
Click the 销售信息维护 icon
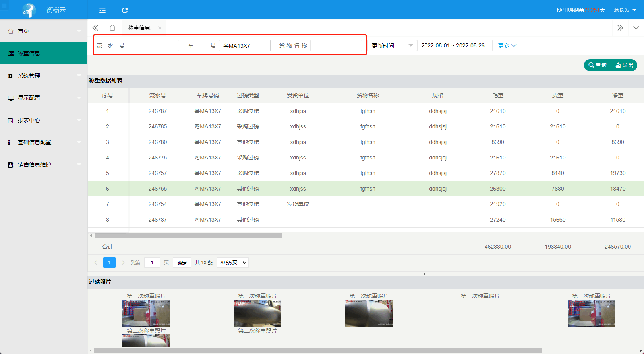pyautogui.click(x=11, y=165)
